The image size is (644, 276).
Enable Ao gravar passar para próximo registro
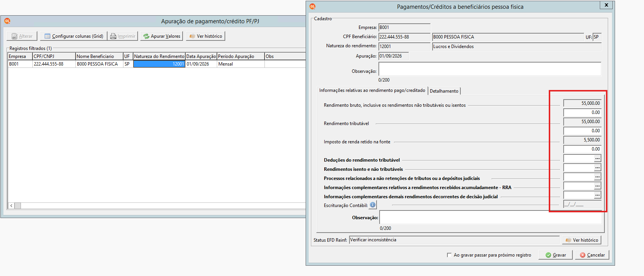click(x=449, y=255)
